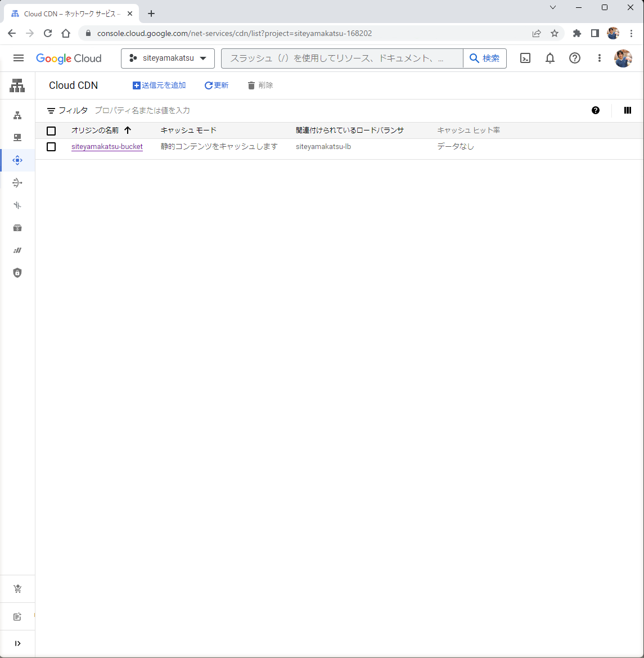Click the 関連付けられているロードバランサ column header
The height and width of the screenshot is (658, 644).
(350, 130)
